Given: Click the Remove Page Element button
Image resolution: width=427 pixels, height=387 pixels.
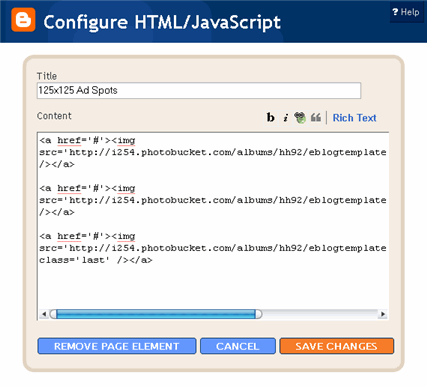Looking at the screenshot, I should (117, 346).
